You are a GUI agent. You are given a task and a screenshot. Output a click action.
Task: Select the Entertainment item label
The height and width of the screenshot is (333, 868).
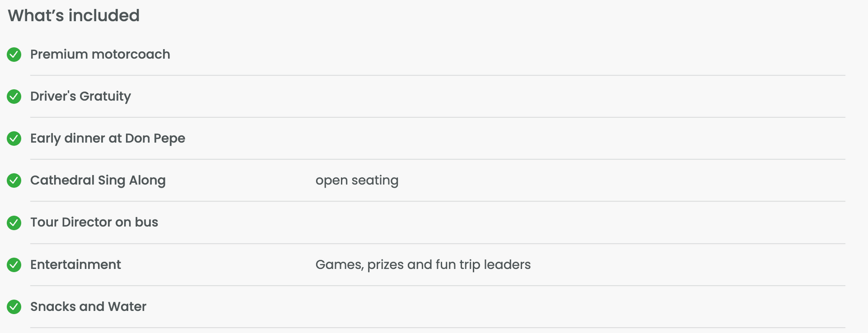pos(75,264)
